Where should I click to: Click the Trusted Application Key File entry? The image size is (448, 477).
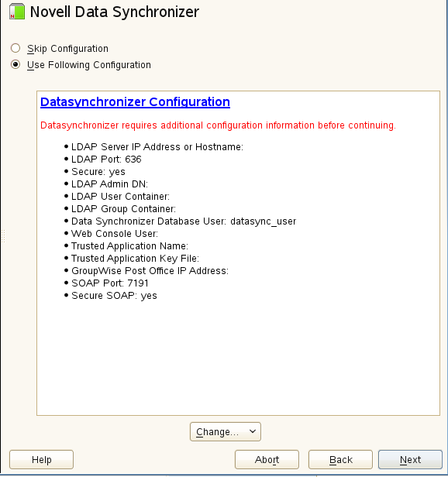click(135, 259)
